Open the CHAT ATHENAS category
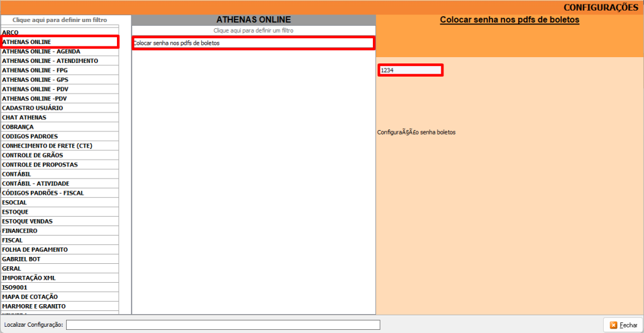 60,117
